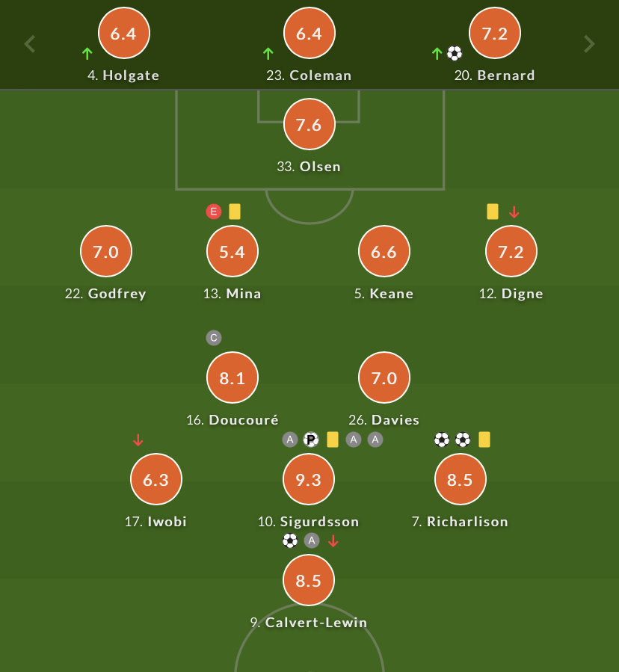
Task: Select Sigurdsson's 9.3 rating circle
Action: [x=309, y=479]
